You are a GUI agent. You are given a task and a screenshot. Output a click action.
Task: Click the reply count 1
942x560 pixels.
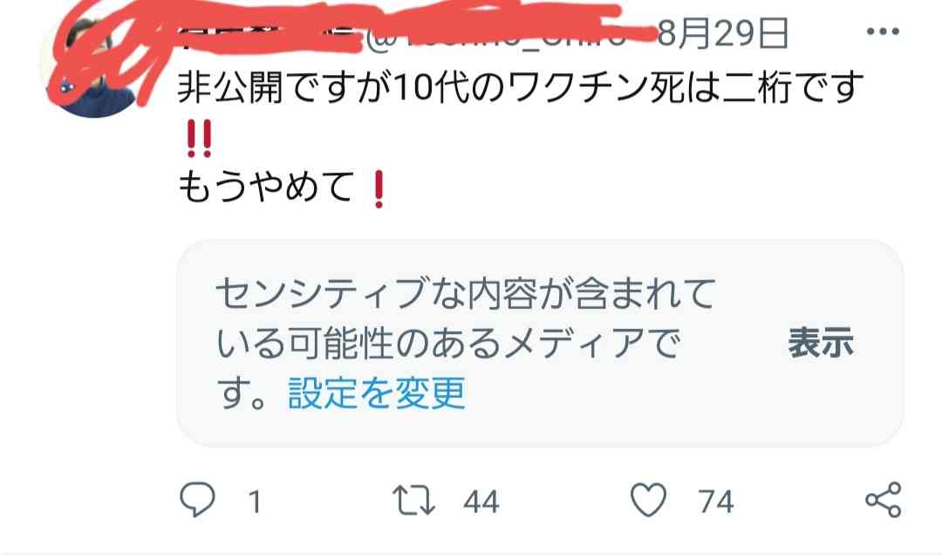coord(255,502)
